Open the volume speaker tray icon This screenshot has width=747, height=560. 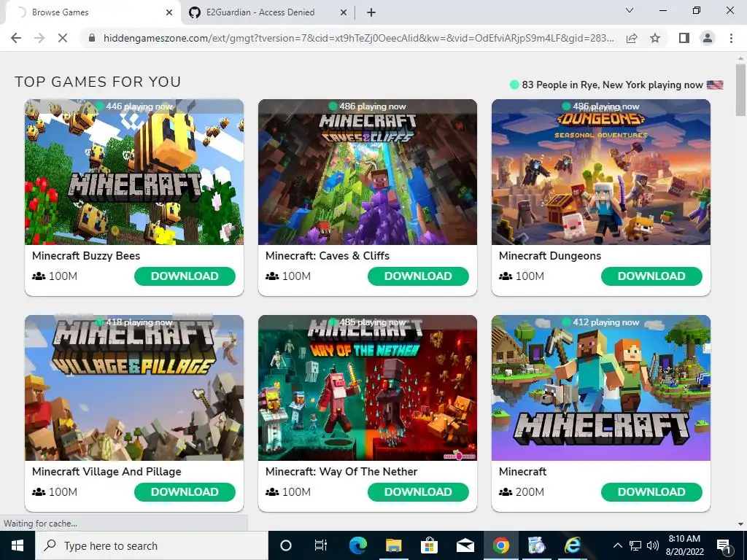click(x=653, y=545)
